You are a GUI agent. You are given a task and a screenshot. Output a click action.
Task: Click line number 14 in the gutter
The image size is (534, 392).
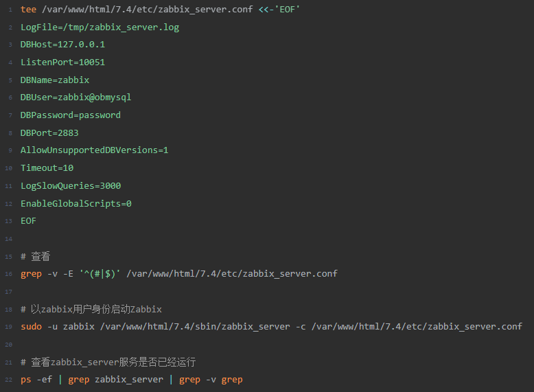click(8, 239)
